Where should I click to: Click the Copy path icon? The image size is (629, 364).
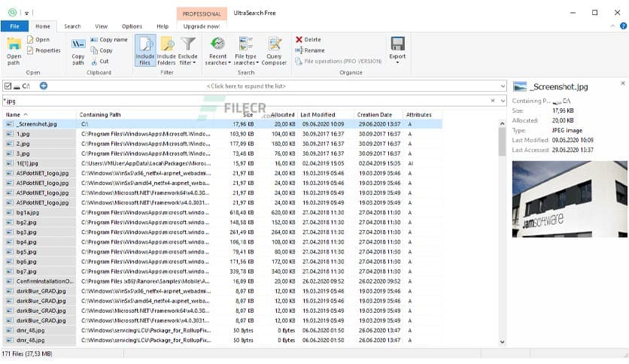[x=77, y=45]
